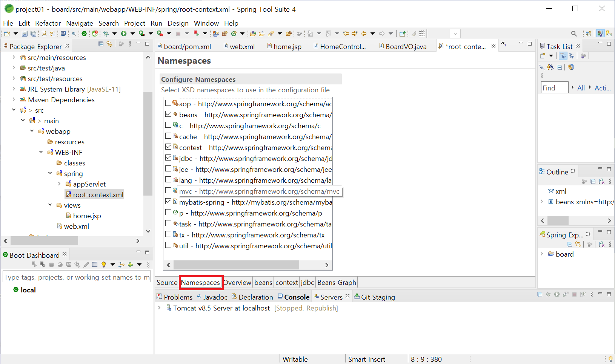This screenshot has width=615, height=364.
Task: Open the board/pom.xml editor tab
Action: [184, 46]
